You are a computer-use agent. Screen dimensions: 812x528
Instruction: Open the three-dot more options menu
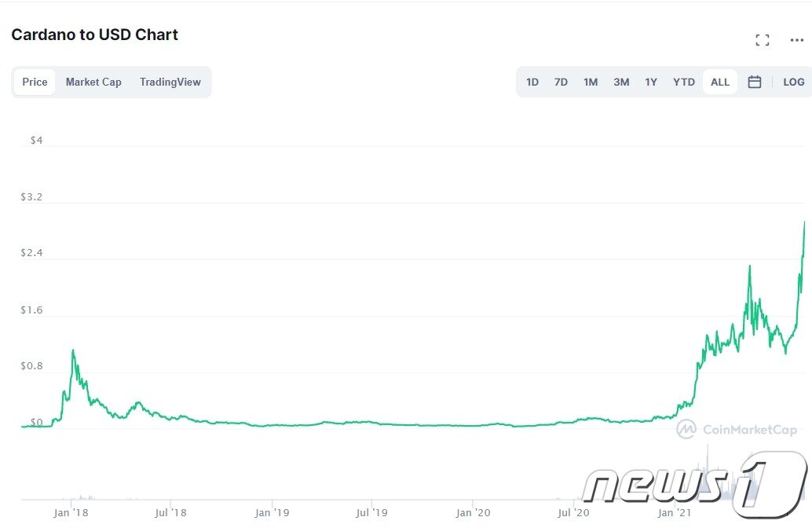[796, 40]
